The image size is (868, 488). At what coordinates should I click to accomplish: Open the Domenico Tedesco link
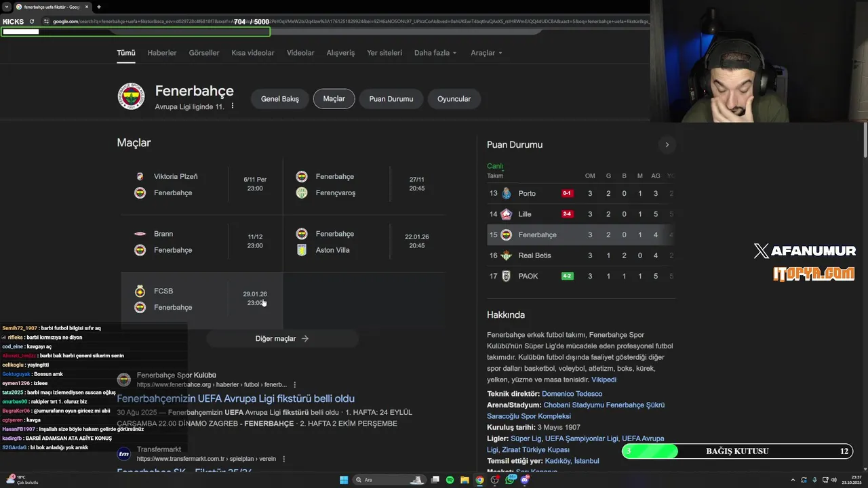pyautogui.click(x=572, y=394)
